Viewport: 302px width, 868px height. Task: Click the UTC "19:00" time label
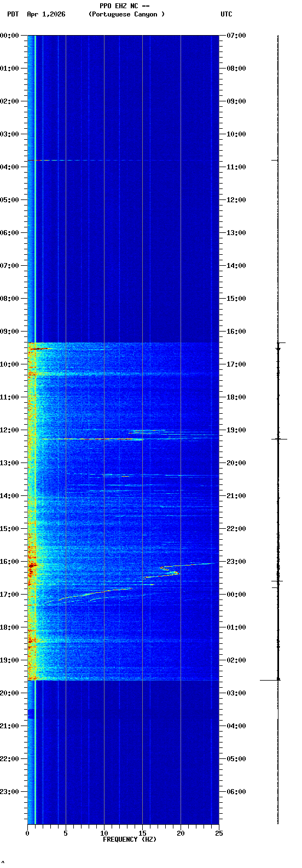(x=236, y=430)
